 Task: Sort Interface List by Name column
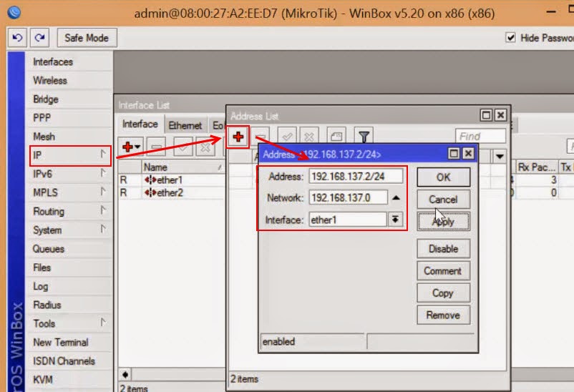183,167
